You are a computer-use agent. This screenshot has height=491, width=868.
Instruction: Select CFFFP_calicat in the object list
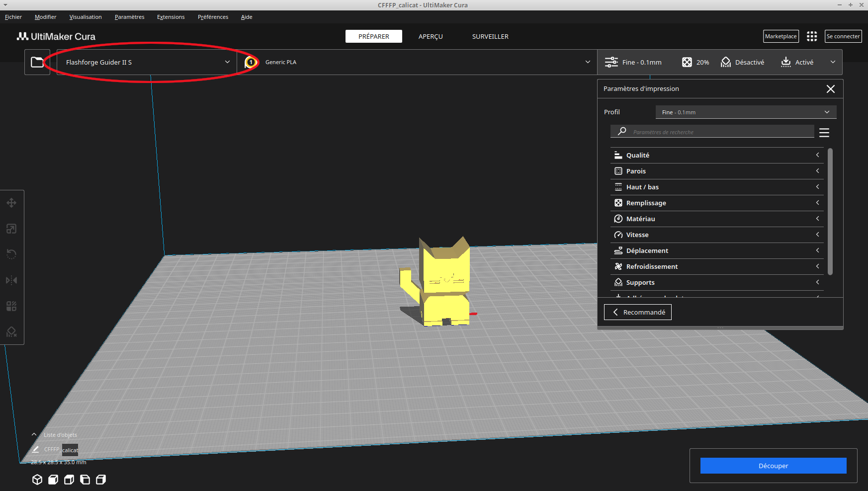[61, 450]
